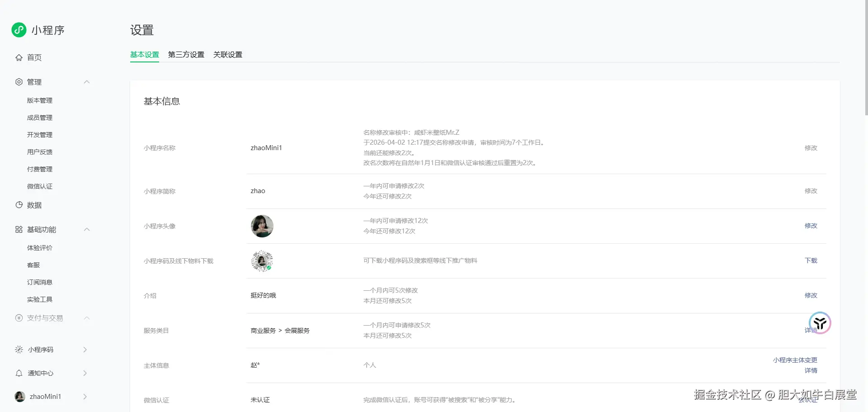Click the 未认证 status text
The image size is (868, 412).
(x=260, y=400)
